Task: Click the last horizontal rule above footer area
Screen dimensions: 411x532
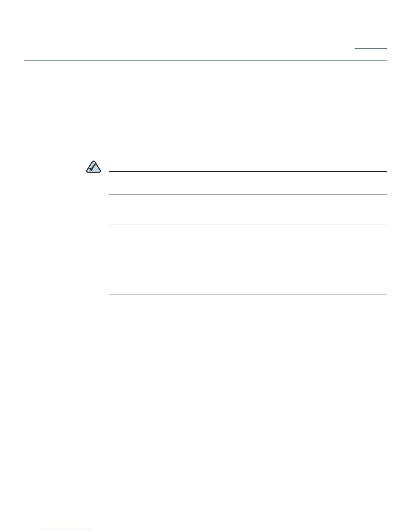Action: 248,378
